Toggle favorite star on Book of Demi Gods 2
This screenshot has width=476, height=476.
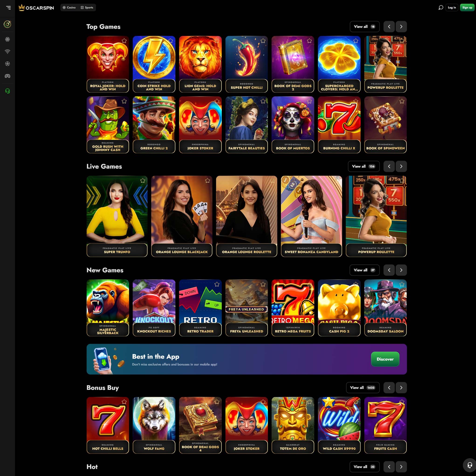[x=309, y=41]
